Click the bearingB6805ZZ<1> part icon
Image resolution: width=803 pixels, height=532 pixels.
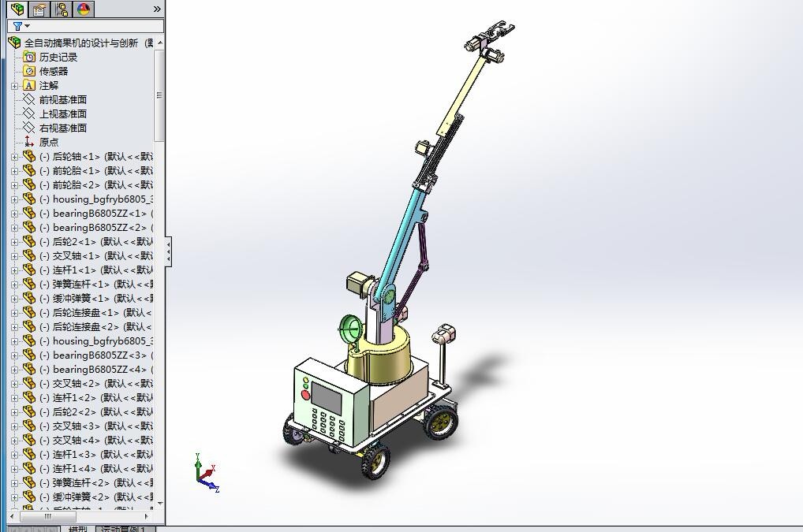[29, 213]
